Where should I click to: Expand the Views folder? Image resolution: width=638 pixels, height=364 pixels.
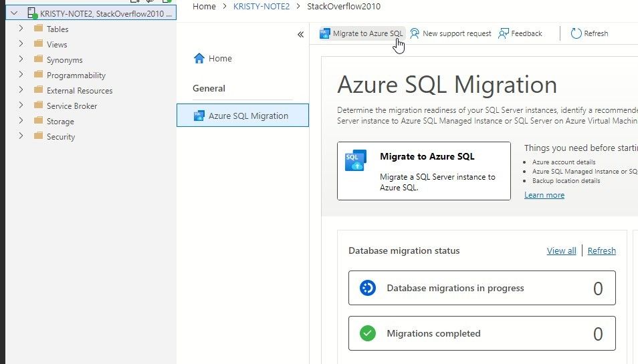pos(21,44)
